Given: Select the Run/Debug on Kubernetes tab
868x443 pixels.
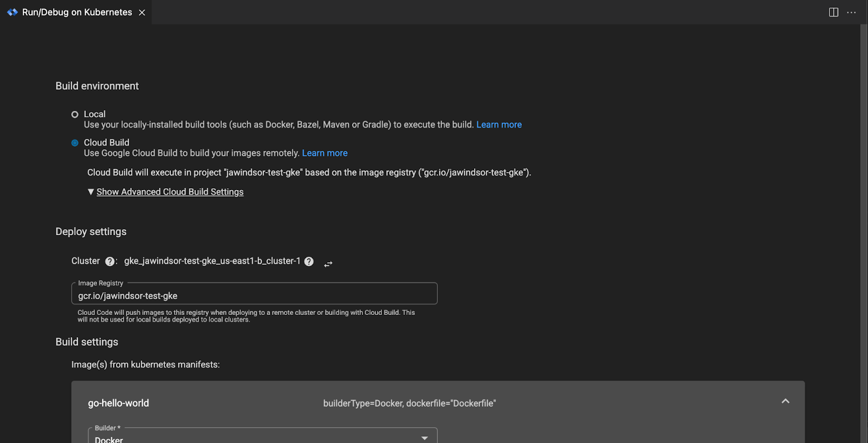Looking at the screenshot, I should coord(76,12).
